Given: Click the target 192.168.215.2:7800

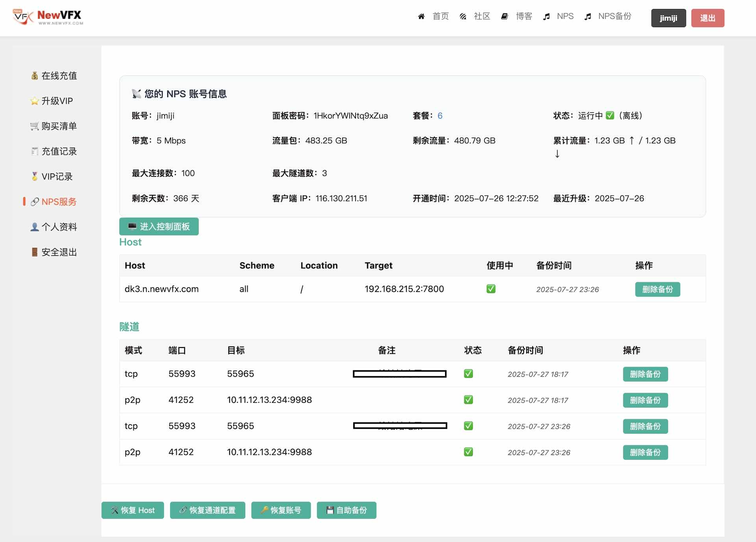Looking at the screenshot, I should [x=404, y=289].
